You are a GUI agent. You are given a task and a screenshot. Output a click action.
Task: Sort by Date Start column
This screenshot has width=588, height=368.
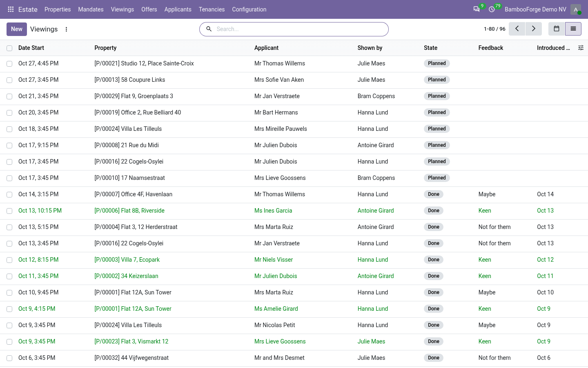click(x=31, y=48)
